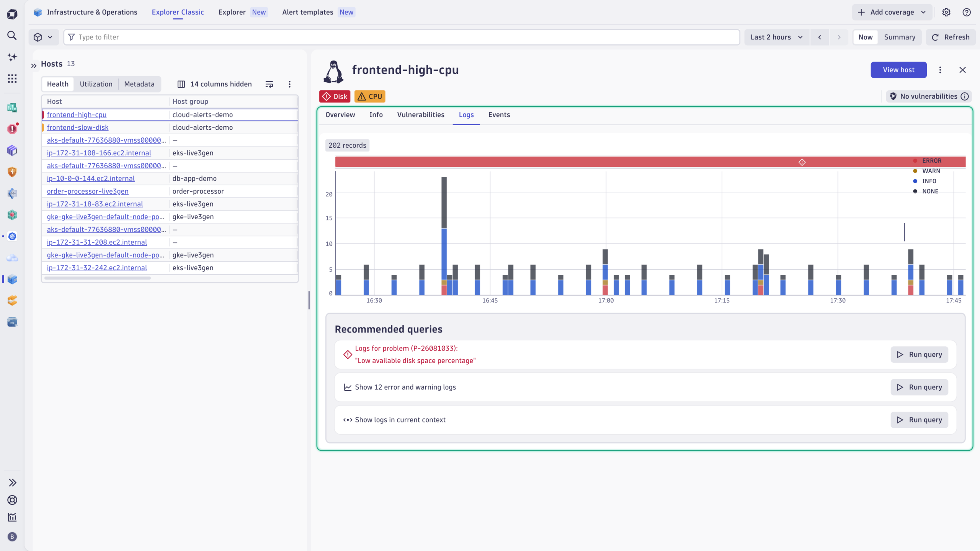Click the Refresh button
This screenshot has width=980, height=551.
pos(951,37)
